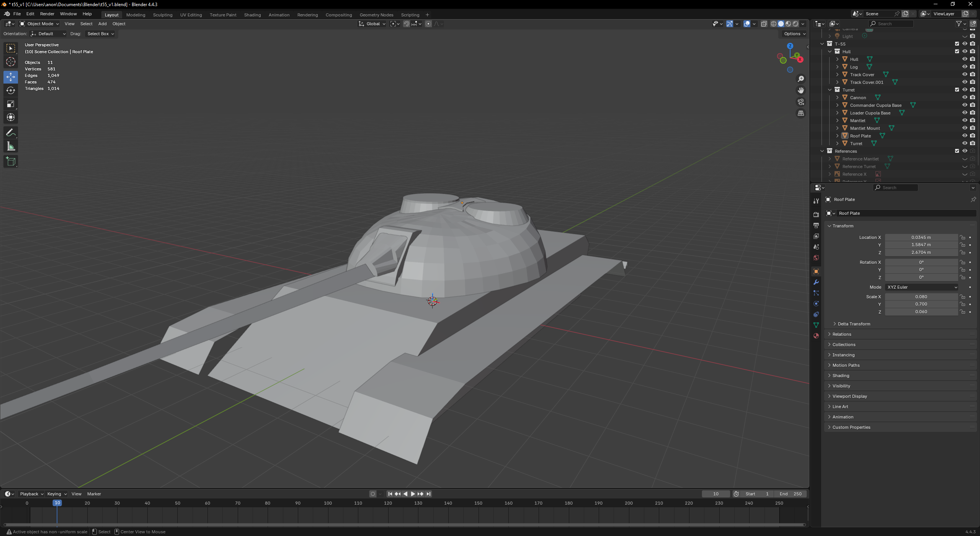Viewport: 980px width, 536px height.
Task: Toggle camera view with camera icon
Action: (801, 102)
